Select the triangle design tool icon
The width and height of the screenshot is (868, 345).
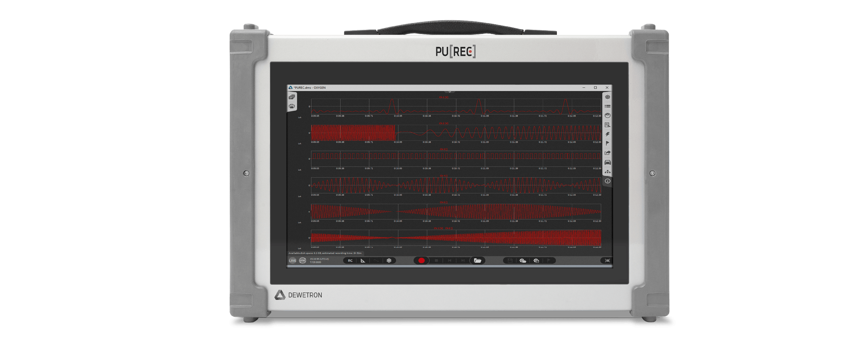click(363, 261)
